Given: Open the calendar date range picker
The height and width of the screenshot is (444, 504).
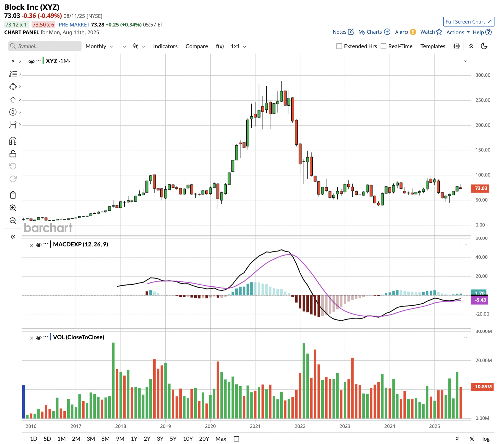Looking at the screenshot, I should coord(236,438).
